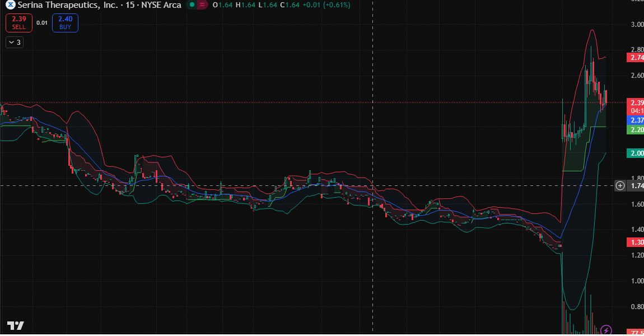
Task: Click the 1.74 crosshair price label
Action: 636,186
